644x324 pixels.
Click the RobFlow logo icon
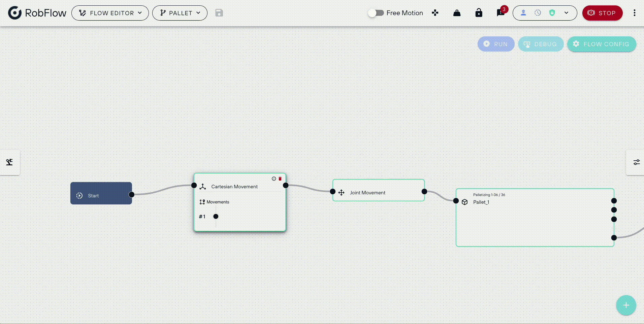(x=15, y=13)
